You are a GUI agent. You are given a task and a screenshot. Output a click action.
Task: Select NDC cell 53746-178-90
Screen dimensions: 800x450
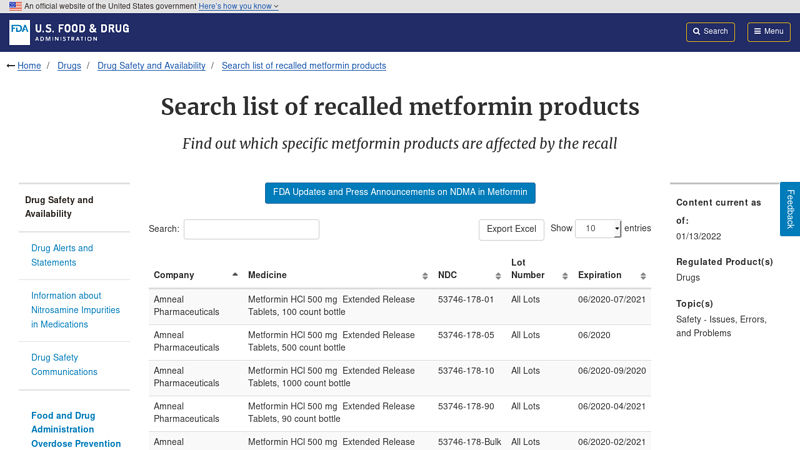[x=466, y=407]
